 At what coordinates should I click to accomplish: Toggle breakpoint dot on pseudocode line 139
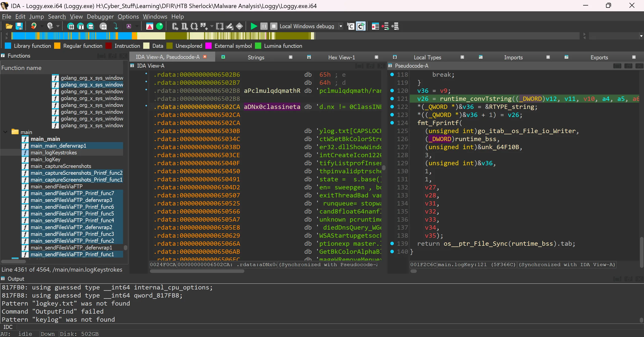coord(392,244)
